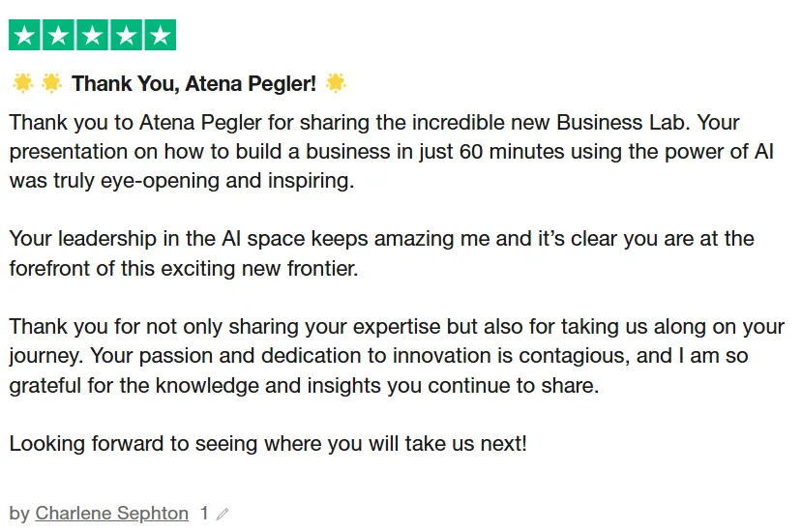Click the first green rating star
802x532 pixels.
pos(25,36)
